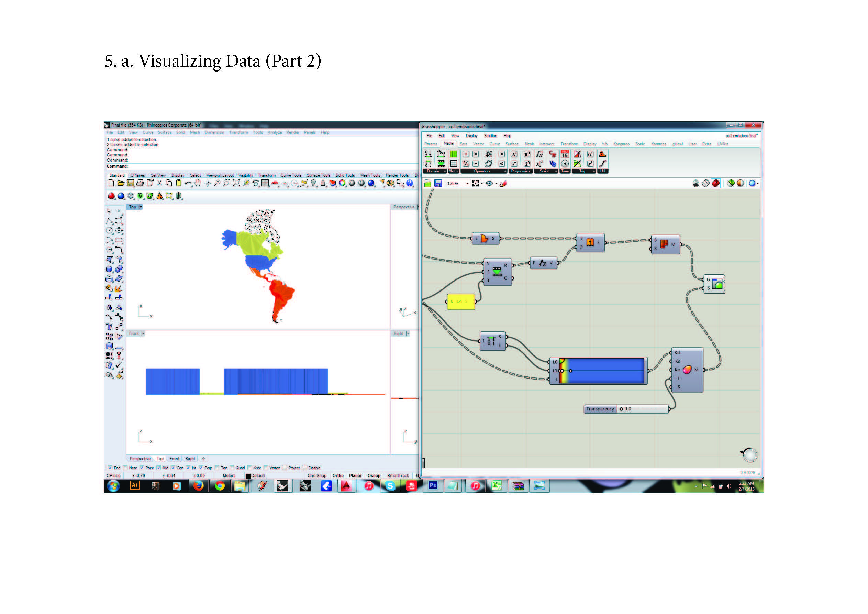This screenshot has height=614, width=868.
Task: Click the sketch (red pen) toolbar icon
Action: (503, 184)
